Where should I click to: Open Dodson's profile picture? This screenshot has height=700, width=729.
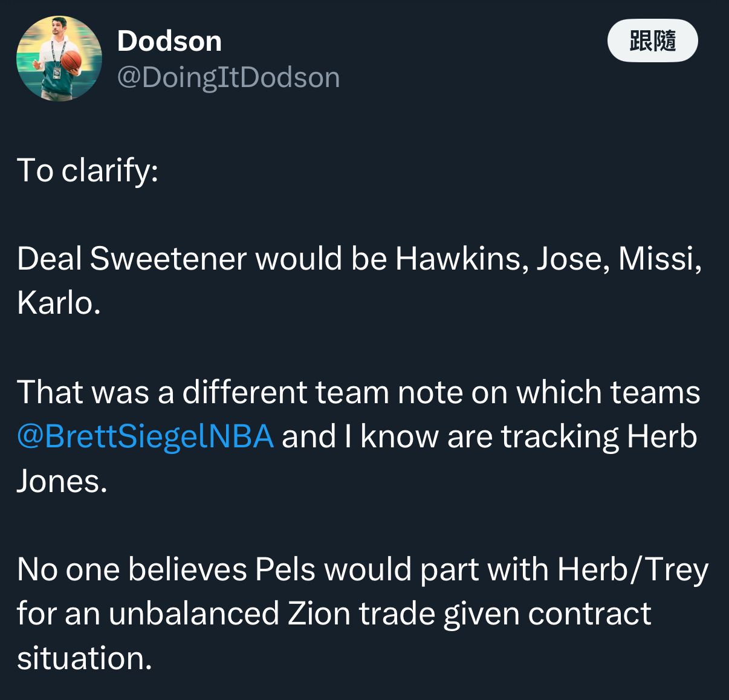[x=59, y=59]
